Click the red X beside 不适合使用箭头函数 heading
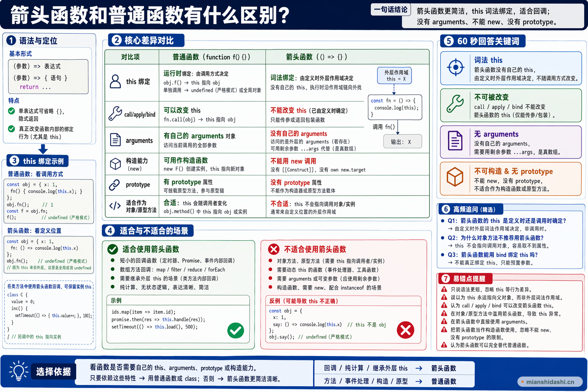Screen dimensions: 588x392 click(274, 249)
